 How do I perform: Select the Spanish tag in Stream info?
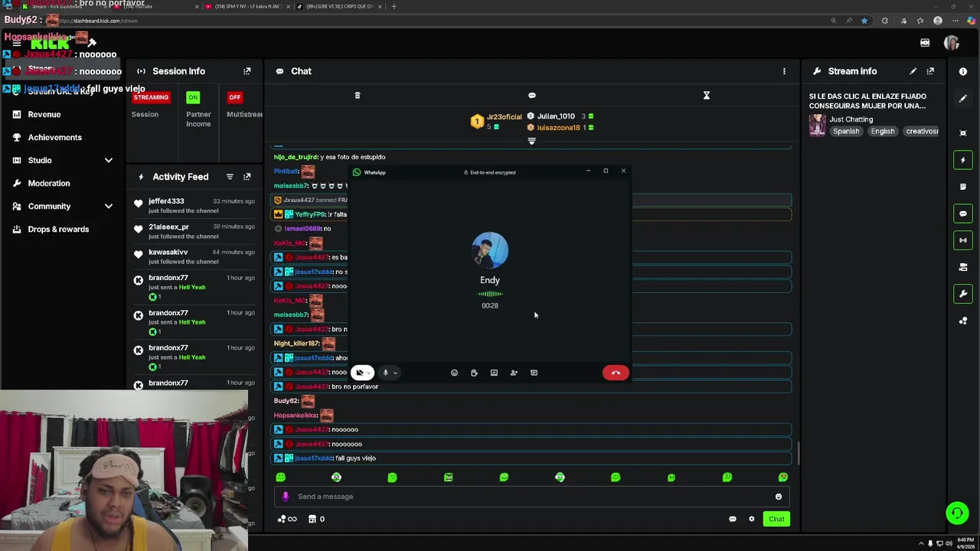846,132
